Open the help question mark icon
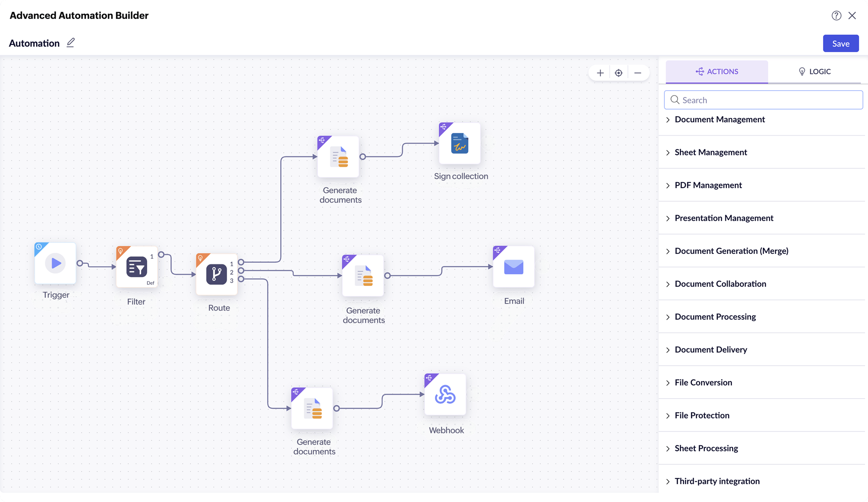 [x=836, y=15]
